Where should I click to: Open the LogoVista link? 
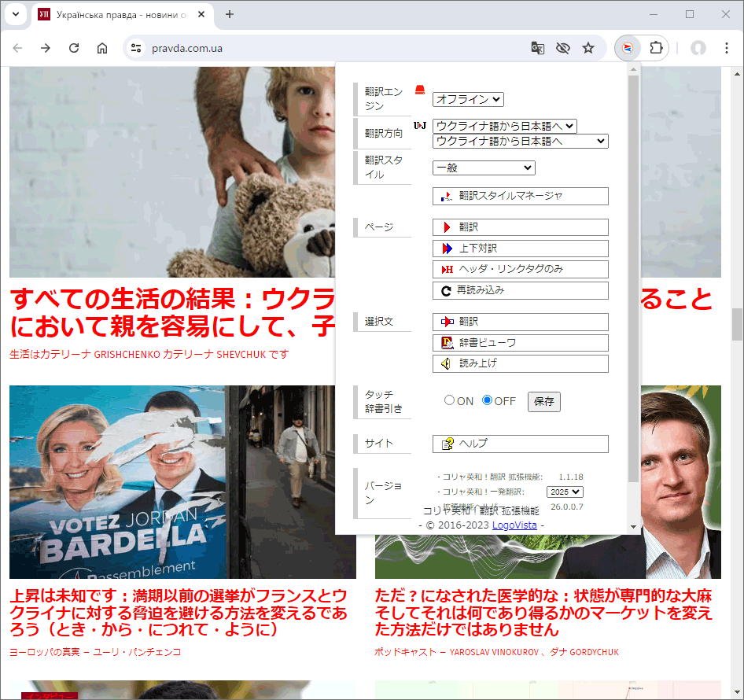514,525
